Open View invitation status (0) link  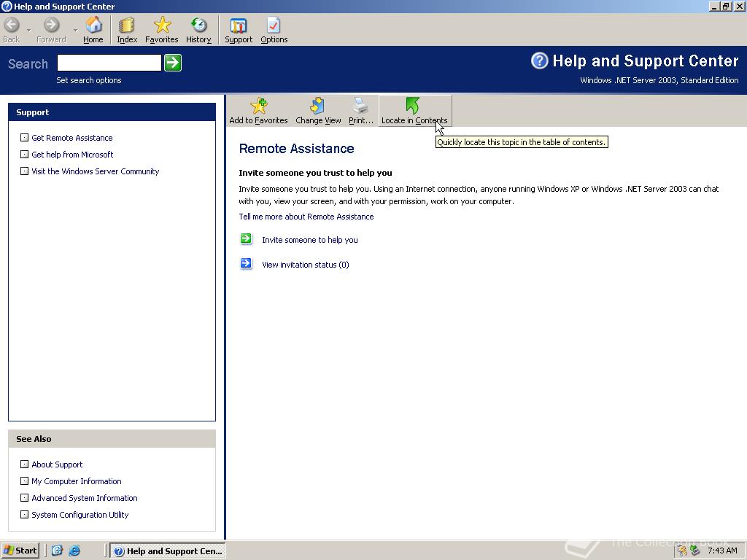click(306, 265)
